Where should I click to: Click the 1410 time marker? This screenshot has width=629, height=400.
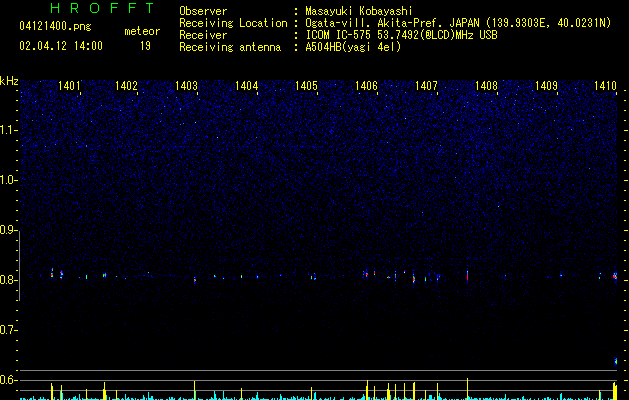coord(605,86)
